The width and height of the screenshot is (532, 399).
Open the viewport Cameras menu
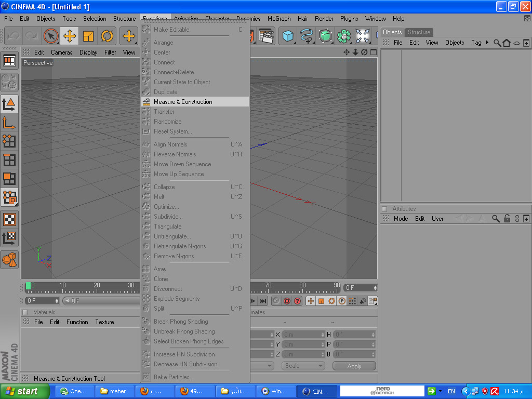[x=61, y=52]
